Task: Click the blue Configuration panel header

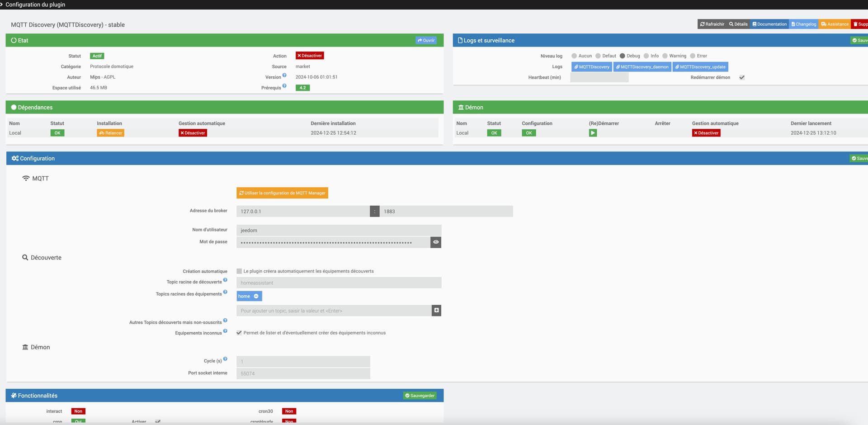Action: [x=437, y=158]
